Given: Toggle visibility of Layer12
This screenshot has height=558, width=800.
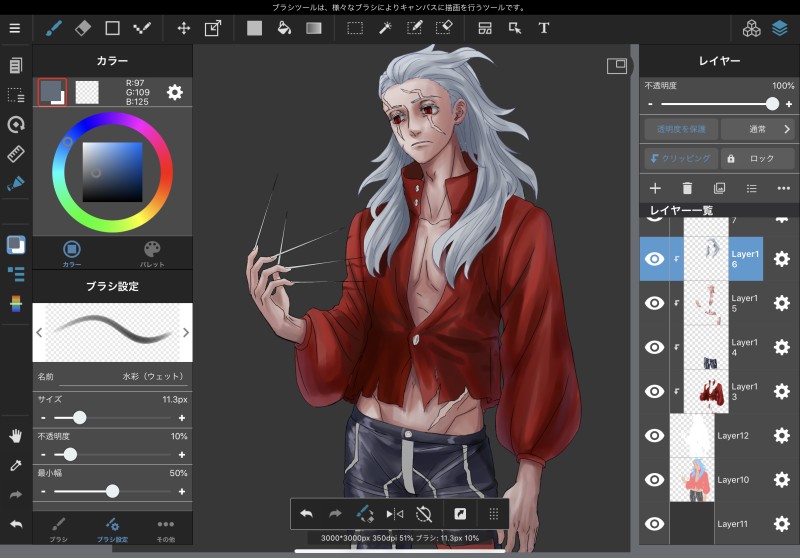Looking at the screenshot, I should pyautogui.click(x=655, y=436).
